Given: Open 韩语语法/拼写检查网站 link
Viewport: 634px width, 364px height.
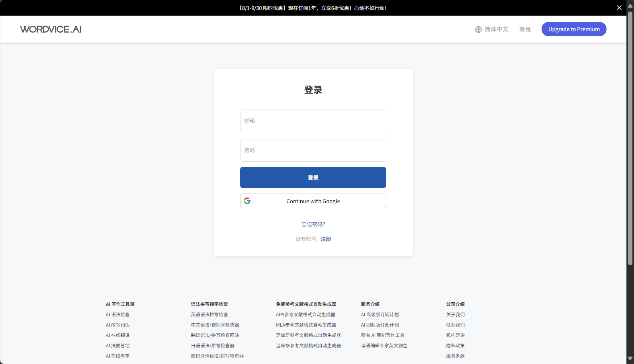Looking at the screenshot, I should [215, 335].
